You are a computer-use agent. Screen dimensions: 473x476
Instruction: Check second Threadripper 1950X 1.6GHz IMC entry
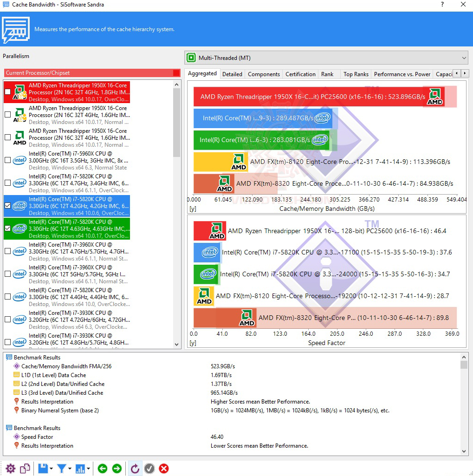[8, 114]
